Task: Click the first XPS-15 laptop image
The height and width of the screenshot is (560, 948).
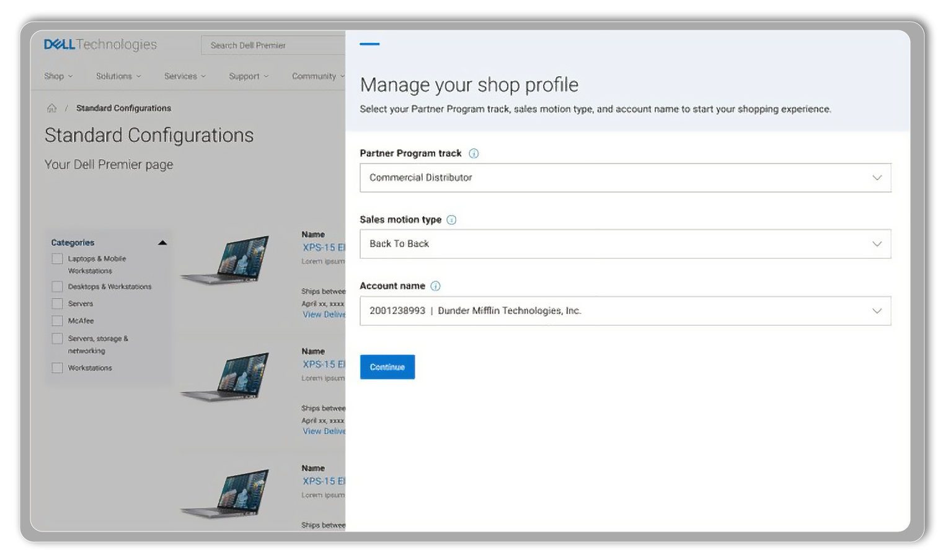Action: (x=226, y=260)
